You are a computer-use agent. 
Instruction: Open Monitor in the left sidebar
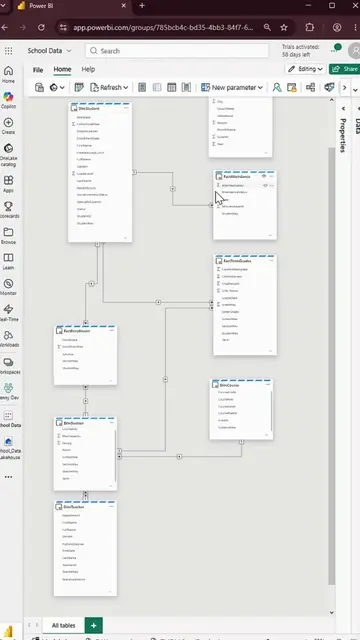click(8, 287)
